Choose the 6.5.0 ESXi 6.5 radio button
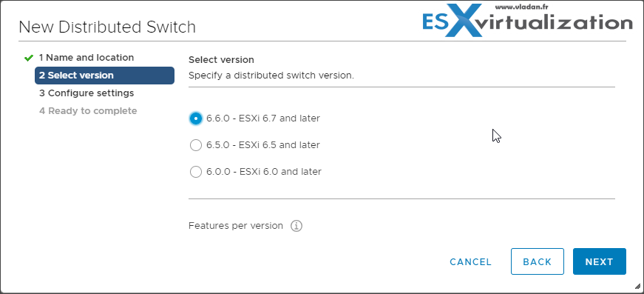Image resolution: width=644 pixels, height=294 pixels. (196, 145)
